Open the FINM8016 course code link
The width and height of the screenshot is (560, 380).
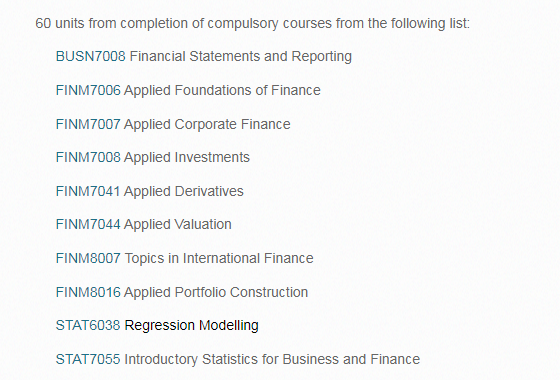click(88, 292)
